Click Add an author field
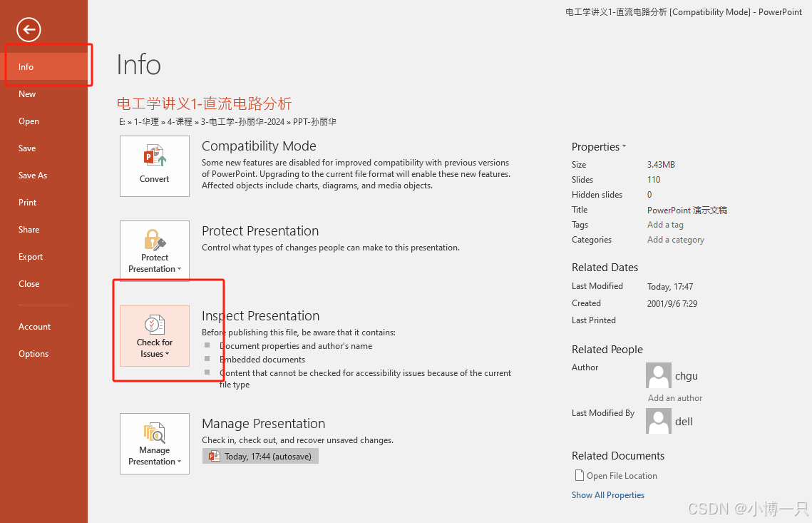 coord(675,398)
